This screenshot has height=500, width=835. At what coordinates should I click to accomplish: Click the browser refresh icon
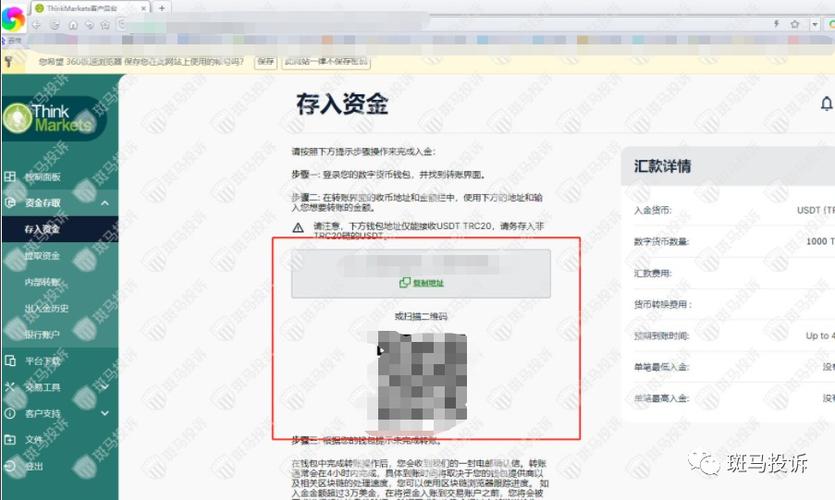(55, 24)
